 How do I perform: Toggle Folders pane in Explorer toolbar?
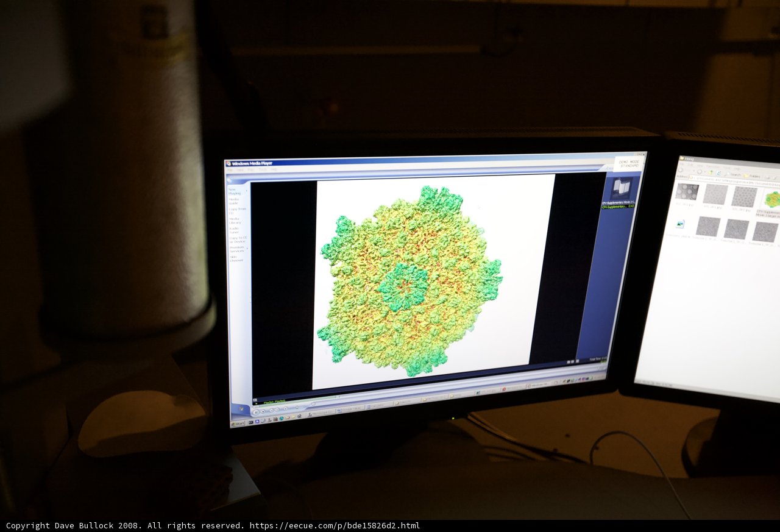pyautogui.click(x=752, y=176)
